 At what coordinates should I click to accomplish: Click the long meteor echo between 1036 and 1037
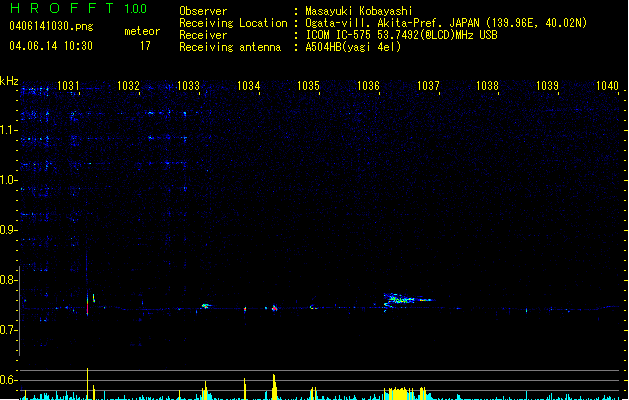pyautogui.click(x=408, y=300)
